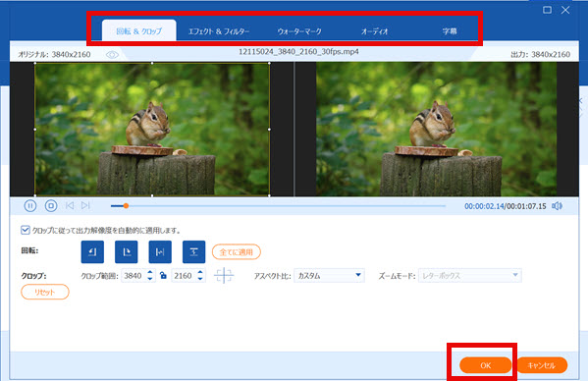
Task: Toggle crop aspect ratio lock icon
Action: point(163,276)
